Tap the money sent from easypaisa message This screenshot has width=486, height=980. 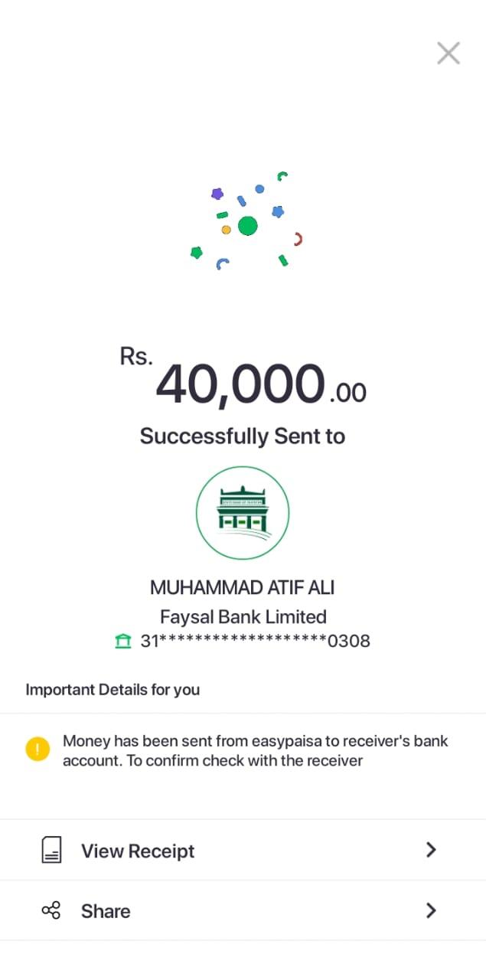pyautogui.click(x=255, y=750)
